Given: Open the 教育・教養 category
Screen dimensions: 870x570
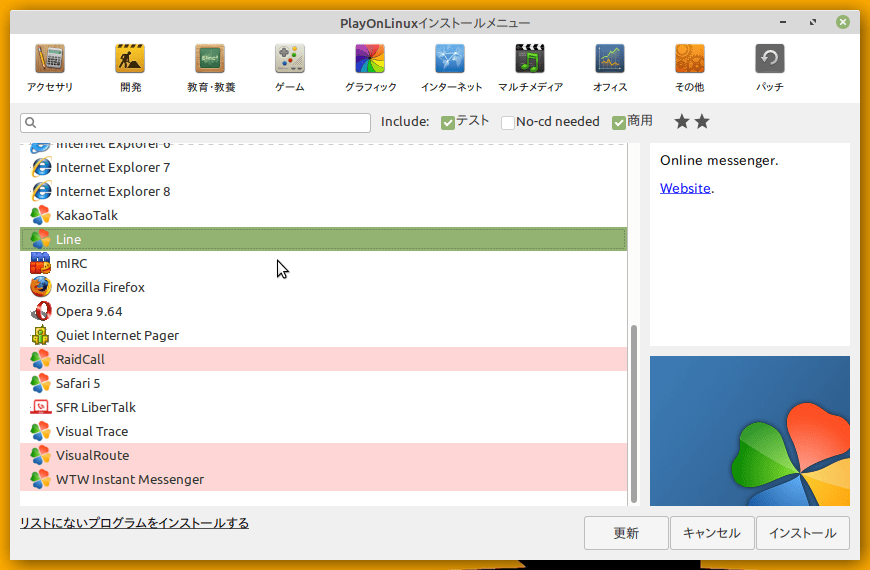Looking at the screenshot, I should (211, 68).
